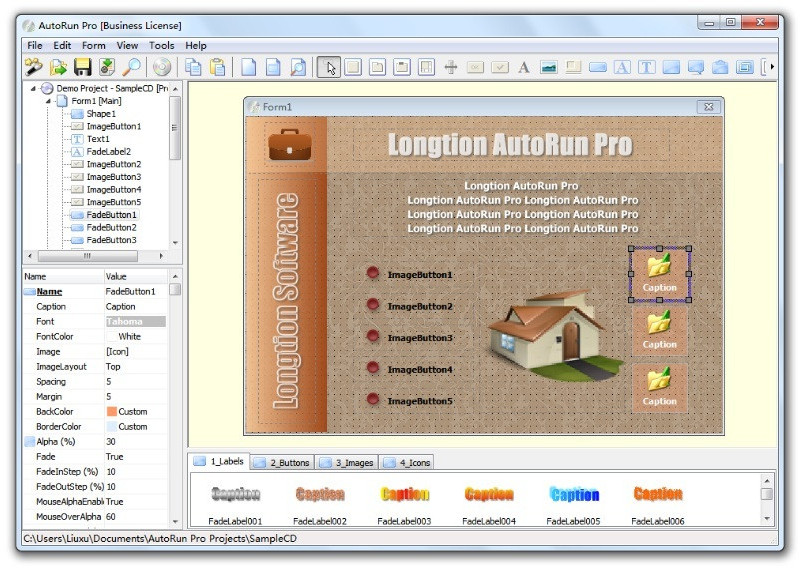The width and height of the screenshot is (800, 570).
Task: Select ImageButton3 in the project tree
Action: pos(114,177)
